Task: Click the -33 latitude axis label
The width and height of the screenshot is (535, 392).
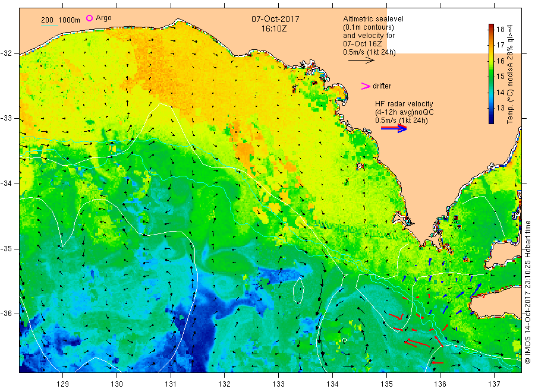Action: point(6,119)
